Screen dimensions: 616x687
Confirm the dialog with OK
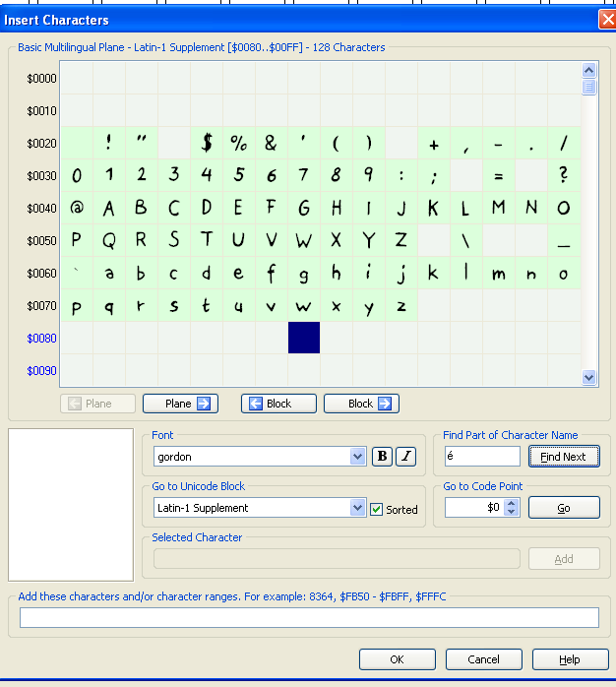398,659
